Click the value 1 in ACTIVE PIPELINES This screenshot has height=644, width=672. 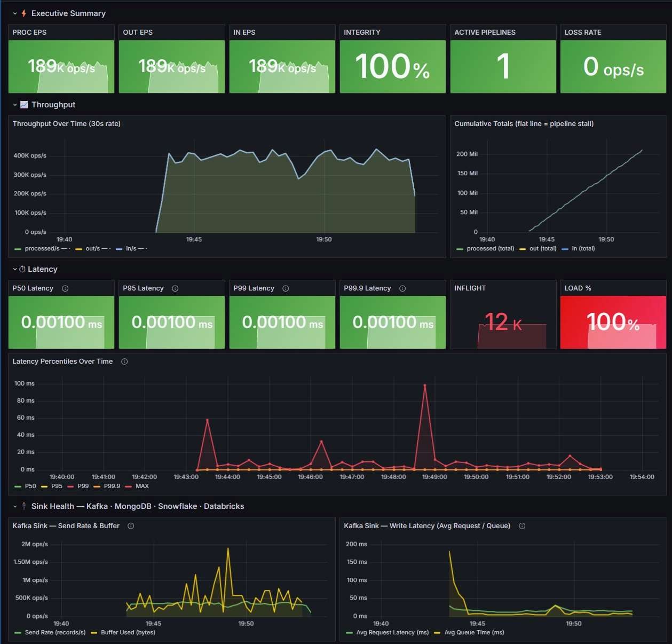click(503, 67)
